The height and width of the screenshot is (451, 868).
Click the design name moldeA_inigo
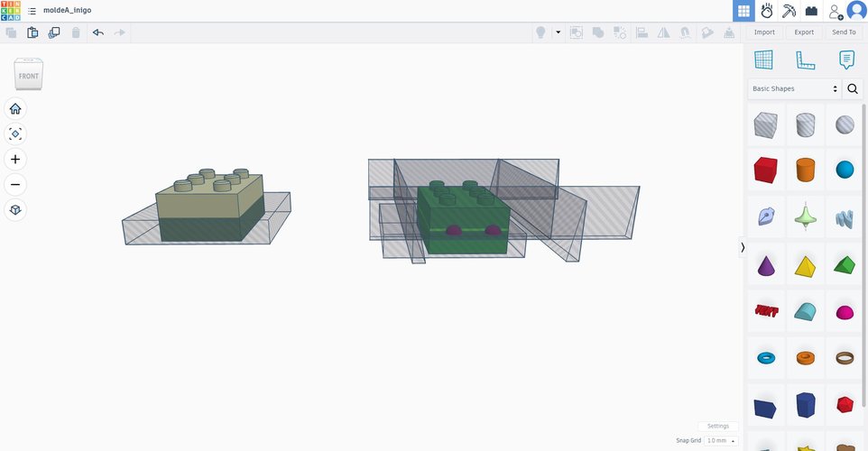point(67,11)
